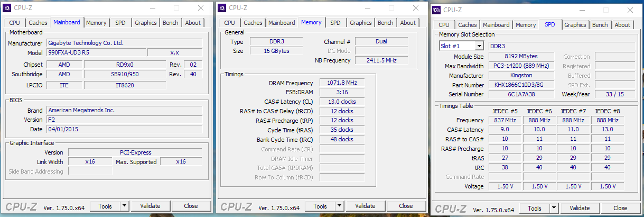Click the Week/Year 33 / 15 value

tap(614, 94)
